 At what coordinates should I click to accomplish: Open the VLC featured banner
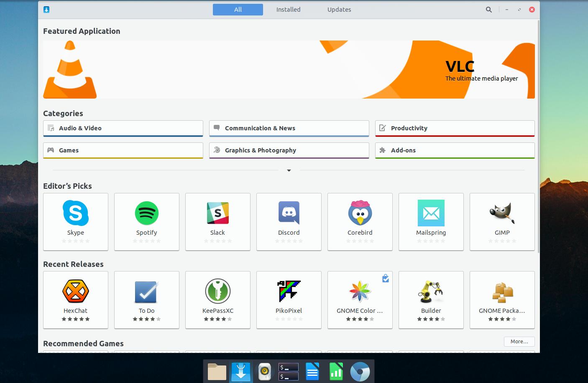(x=289, y=69)
